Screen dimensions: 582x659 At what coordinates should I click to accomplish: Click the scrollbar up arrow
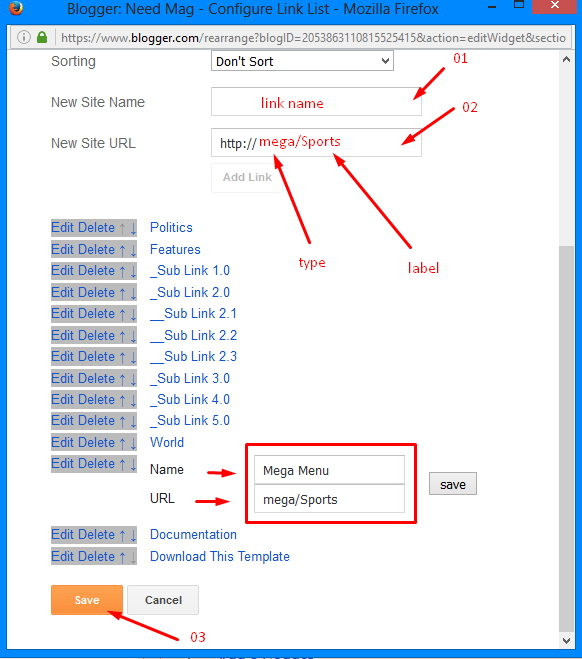(x=566, y=59)
